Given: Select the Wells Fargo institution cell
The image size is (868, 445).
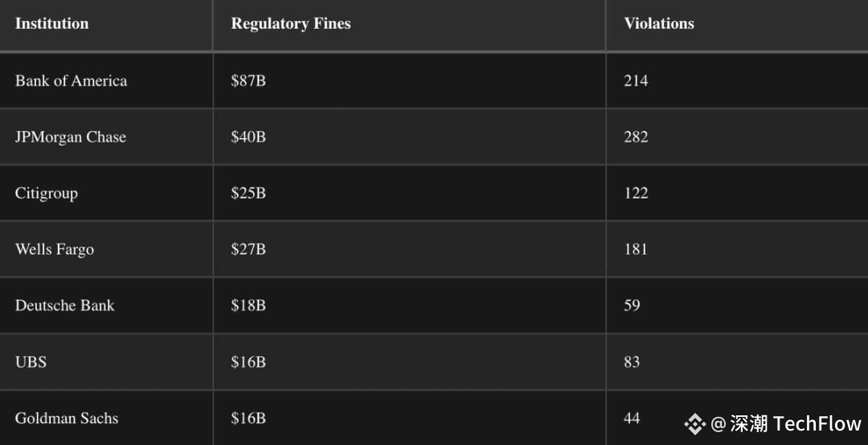Looking at the screenshot, I should pos(55,250).
